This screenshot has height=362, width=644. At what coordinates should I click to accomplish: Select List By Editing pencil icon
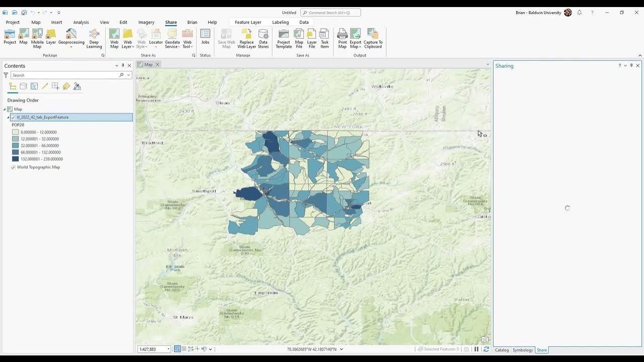[x=45, y=86]
